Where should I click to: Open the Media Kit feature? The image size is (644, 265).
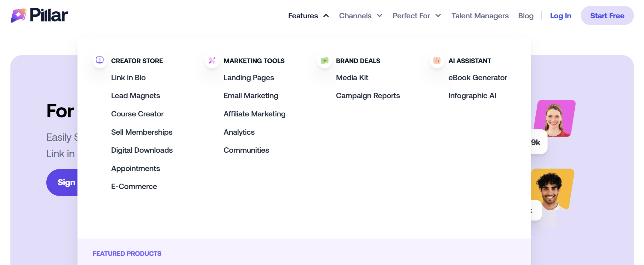click(x=352, y=78)
